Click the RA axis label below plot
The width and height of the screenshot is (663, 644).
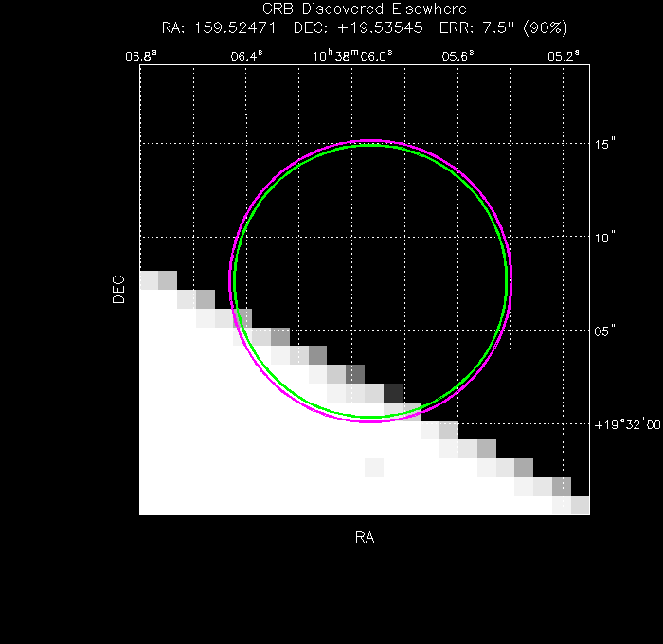[x=365, y=537]
